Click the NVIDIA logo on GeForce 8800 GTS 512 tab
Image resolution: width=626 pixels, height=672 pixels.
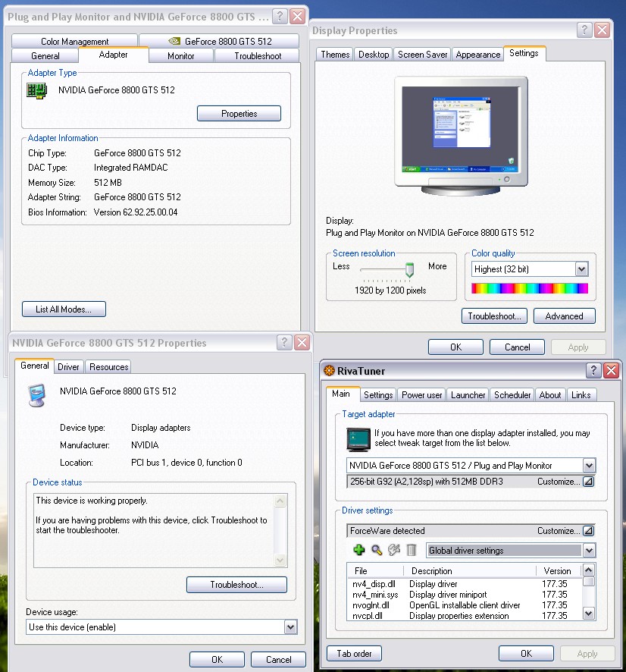pyautogui.click(x=174, y=41)
